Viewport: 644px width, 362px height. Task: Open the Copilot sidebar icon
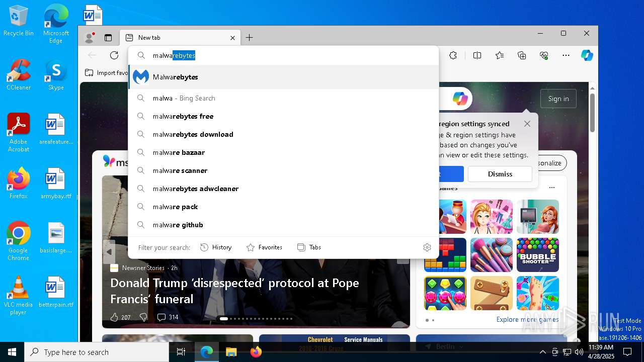click(x=587, y=55)
